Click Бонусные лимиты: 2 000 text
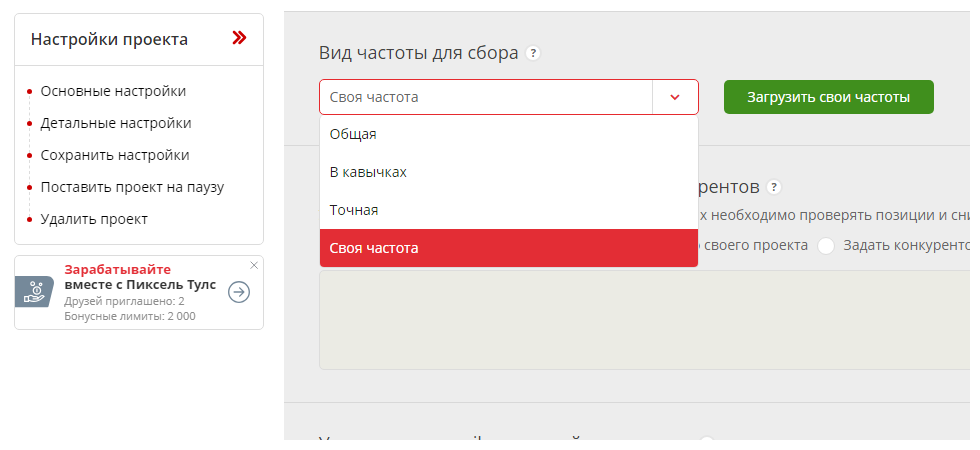 click(129, 316)
